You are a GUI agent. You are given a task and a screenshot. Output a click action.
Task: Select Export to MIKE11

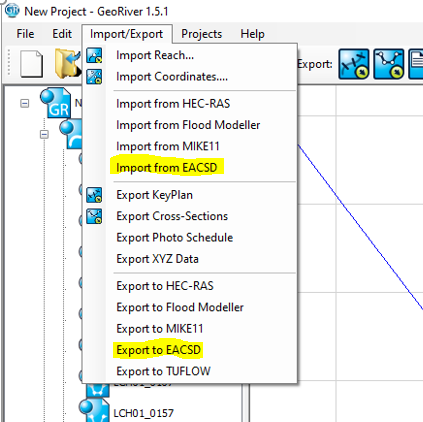pyautogui.click(x=189, y=329)
